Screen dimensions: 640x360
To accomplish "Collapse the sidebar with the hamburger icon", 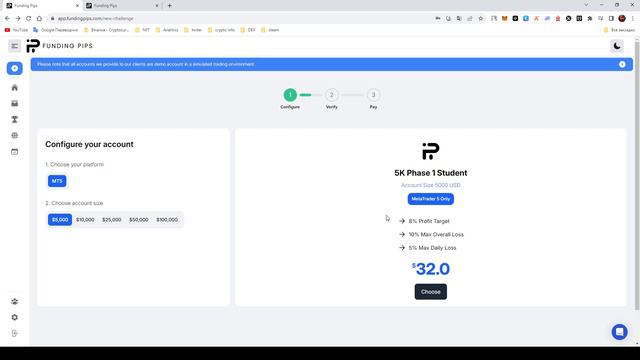I will click(x=14, y=46).
